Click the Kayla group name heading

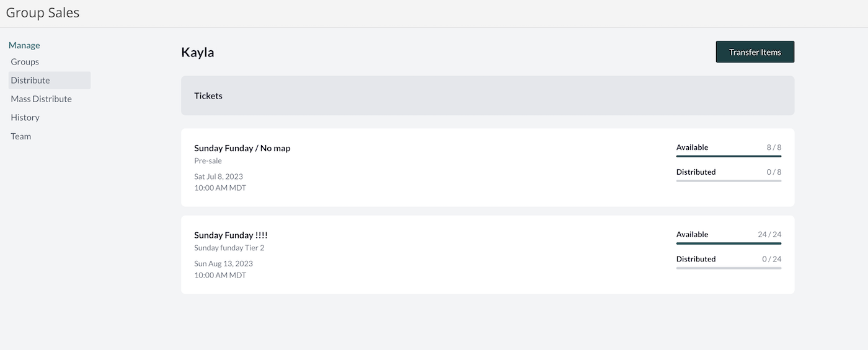tap(198, 53)
